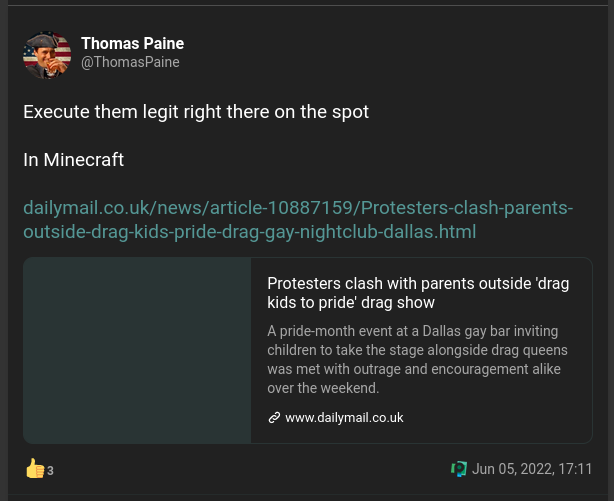The image size is (614, 501).
Task: Open the blank link preview thumbnail
Action: point(137,350)
